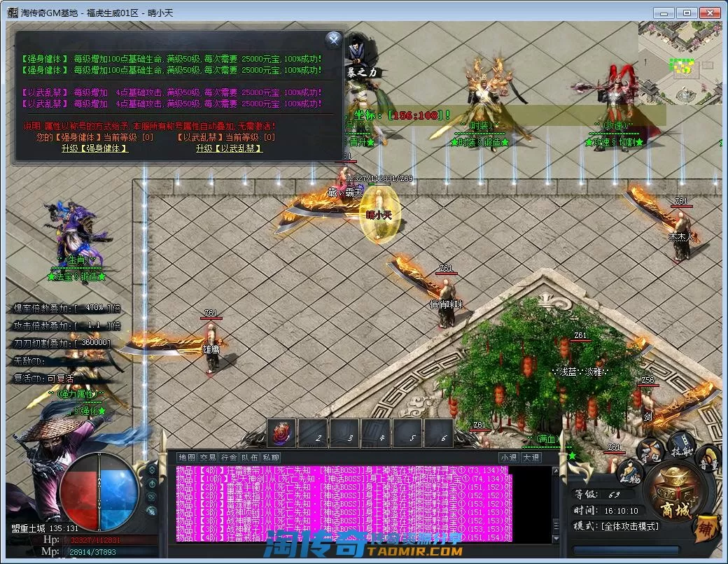Viewport: 728px width, 564px height.
Task: Click the experience progress bar below 模式
Action: pos(626,550)
